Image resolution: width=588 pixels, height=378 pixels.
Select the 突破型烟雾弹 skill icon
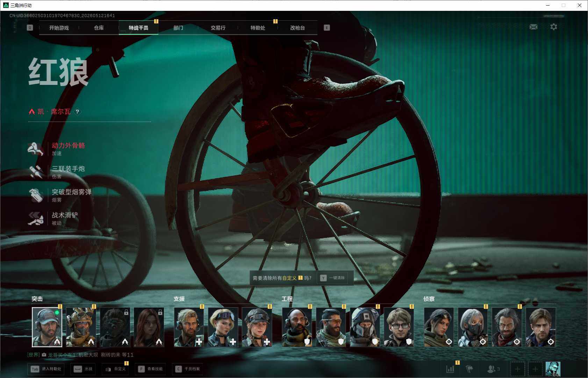[36, 195]
